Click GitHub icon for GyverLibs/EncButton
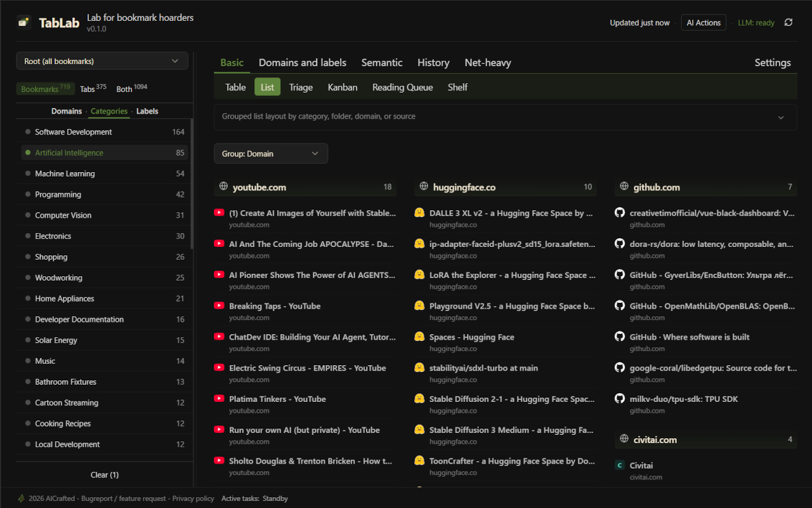The height and width of the screenshot is (508, 812). [x=620, y=275]
